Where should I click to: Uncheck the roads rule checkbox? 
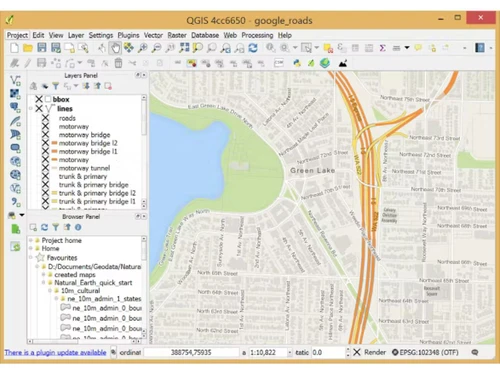45,118
